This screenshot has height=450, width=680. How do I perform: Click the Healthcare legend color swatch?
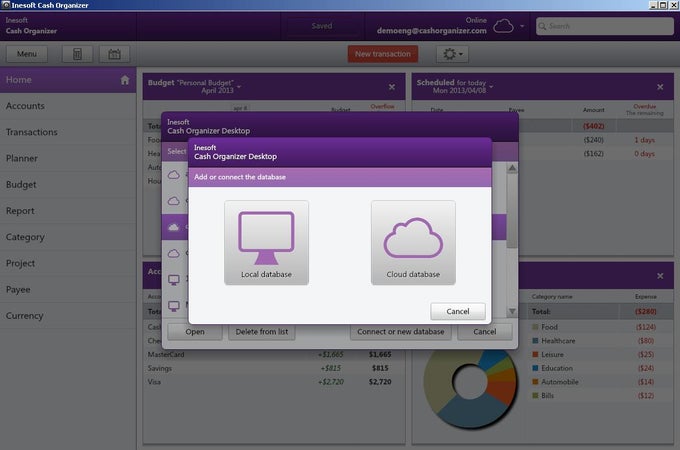[x=535, y=341]
